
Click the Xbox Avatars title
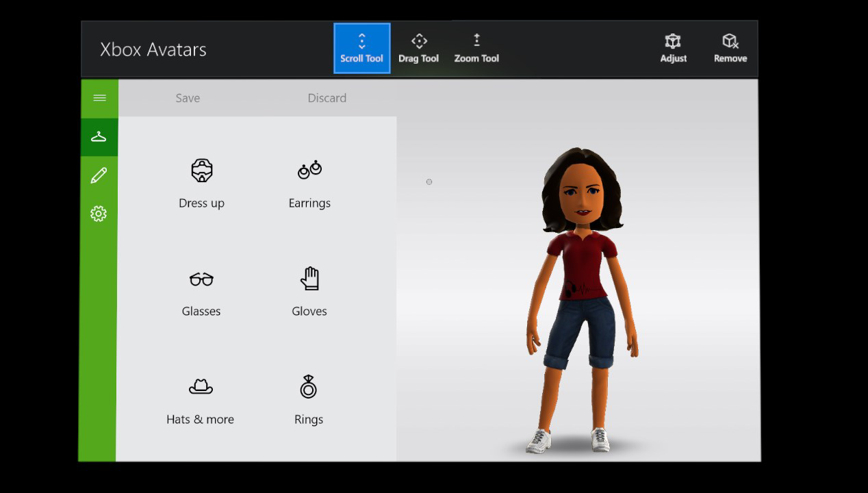(x=152, y=49)
